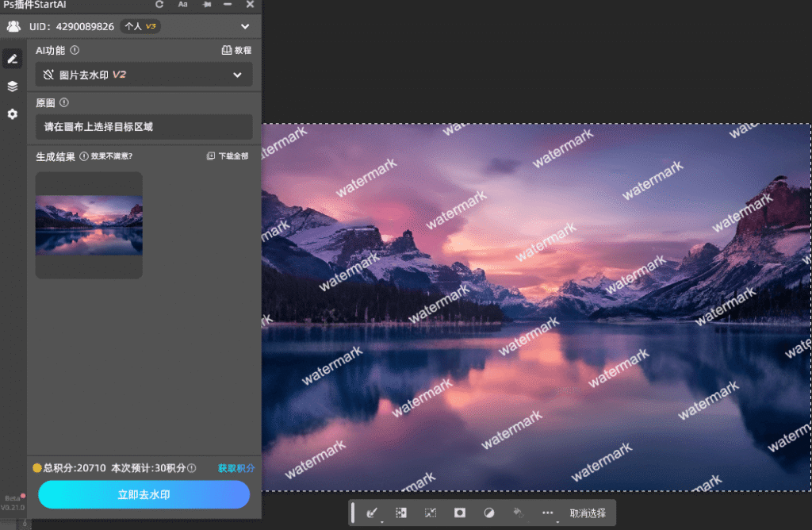Click 下载全部 to download all results
Image resolution: width=812 pixels, height=530 pixels.
point(228,156)
